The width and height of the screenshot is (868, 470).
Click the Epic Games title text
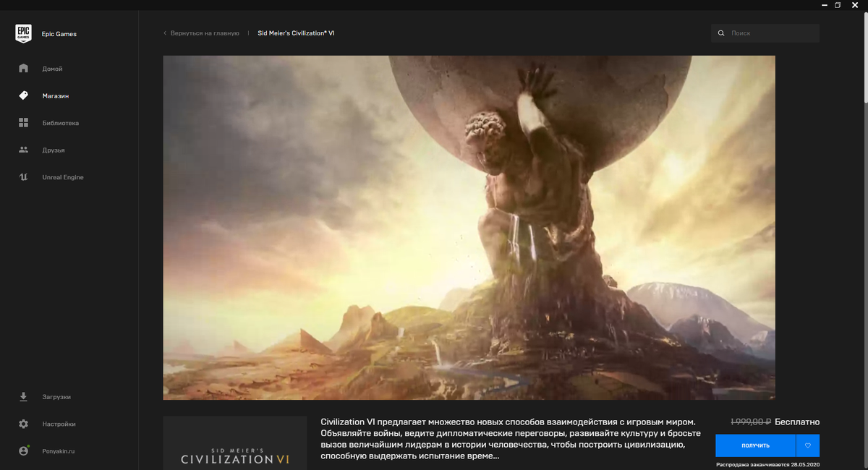(59, 34)
